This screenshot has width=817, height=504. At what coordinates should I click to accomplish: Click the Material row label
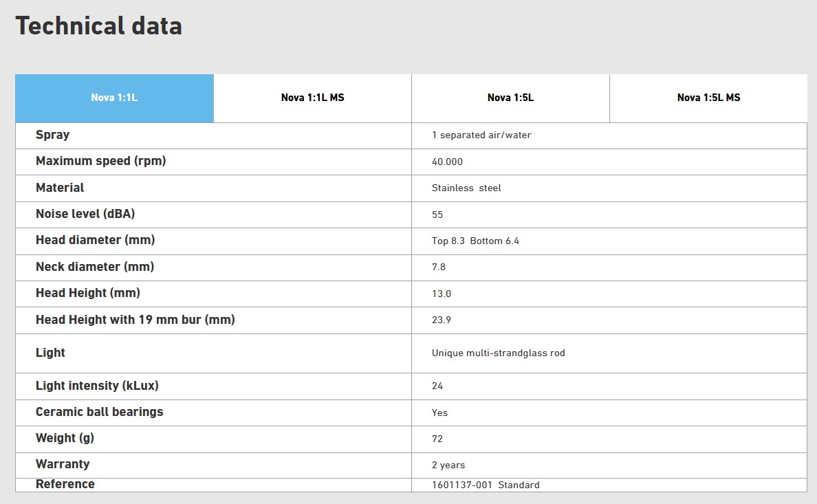point(60,188)
